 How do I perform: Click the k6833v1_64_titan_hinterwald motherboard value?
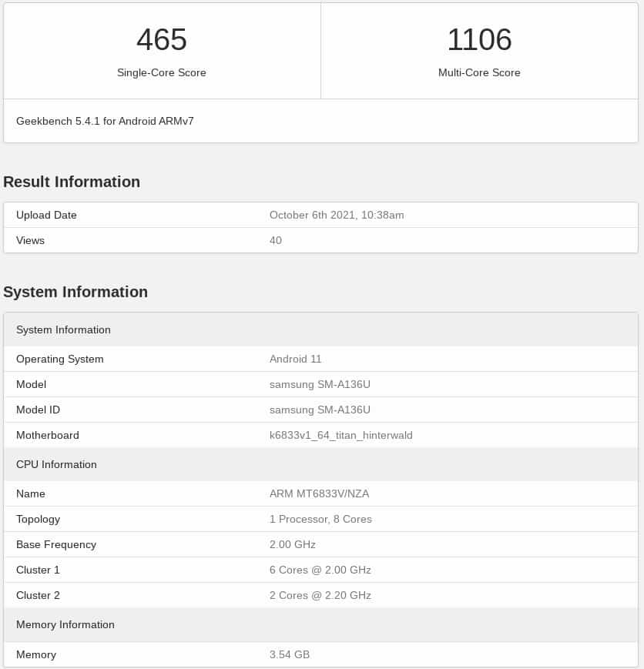tap(340, 435)
